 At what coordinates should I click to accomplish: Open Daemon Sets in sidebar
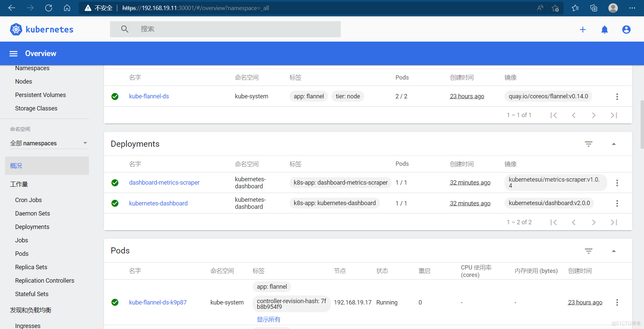click(x=33, y=214)
